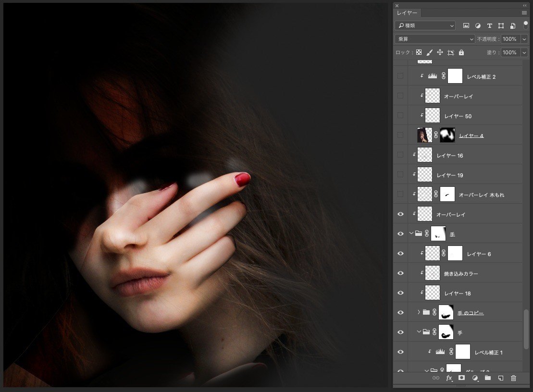Expand the 手 のコピー group

[419, 312]
